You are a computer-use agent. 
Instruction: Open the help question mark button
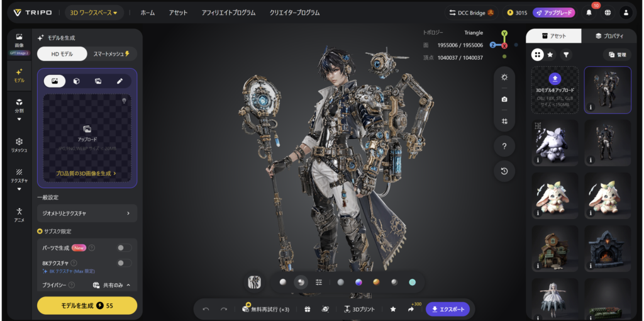[504, 146]
